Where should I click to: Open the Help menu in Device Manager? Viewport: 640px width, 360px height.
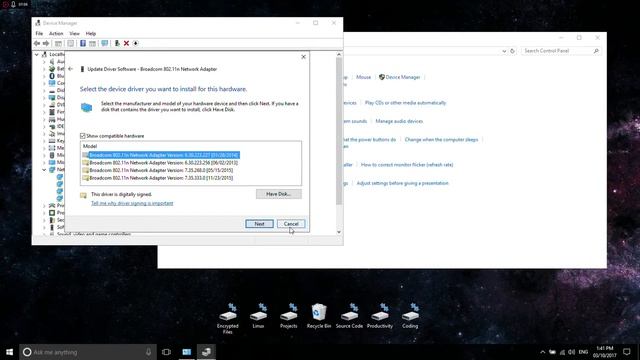point(91,33)
